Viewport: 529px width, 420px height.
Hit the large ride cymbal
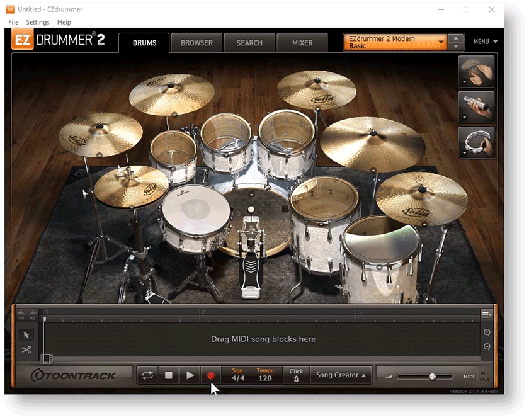[372, 144]
